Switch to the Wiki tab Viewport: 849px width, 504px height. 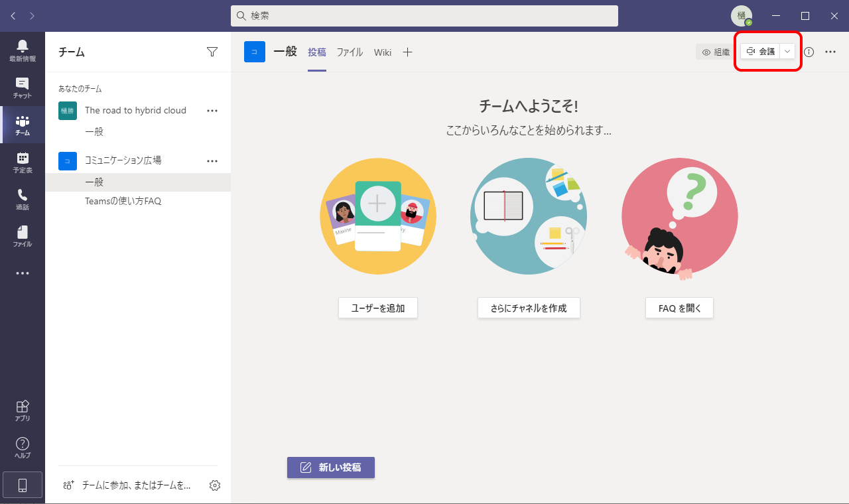click(x=383, y=52)
